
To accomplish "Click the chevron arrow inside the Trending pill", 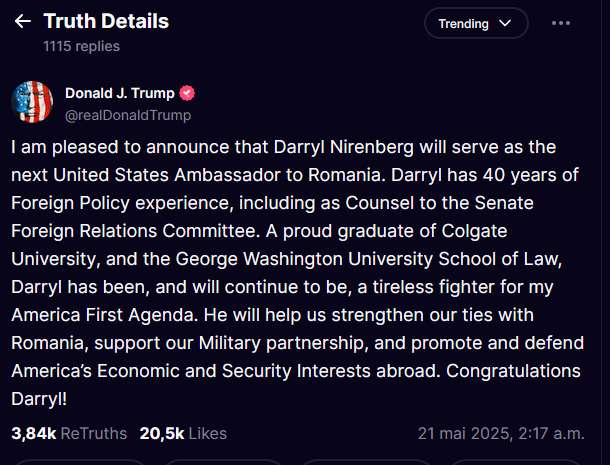I will [505, 23].
